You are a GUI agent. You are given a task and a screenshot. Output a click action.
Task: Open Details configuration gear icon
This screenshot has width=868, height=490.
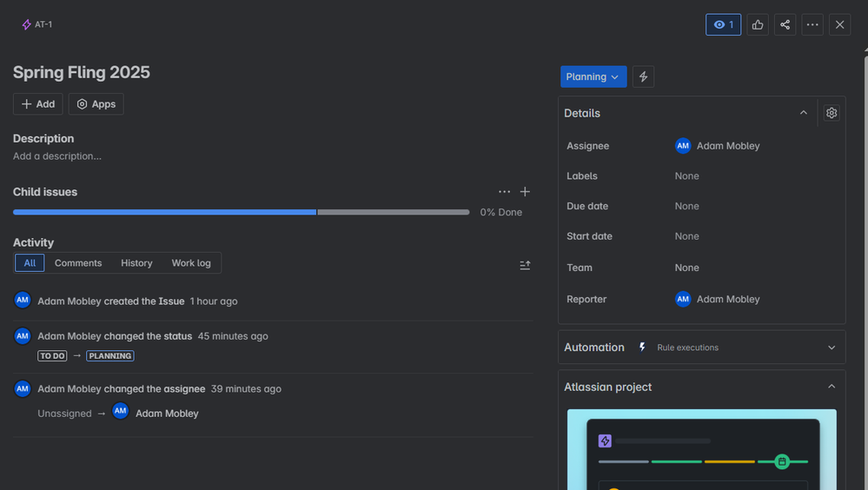[831, 113]
